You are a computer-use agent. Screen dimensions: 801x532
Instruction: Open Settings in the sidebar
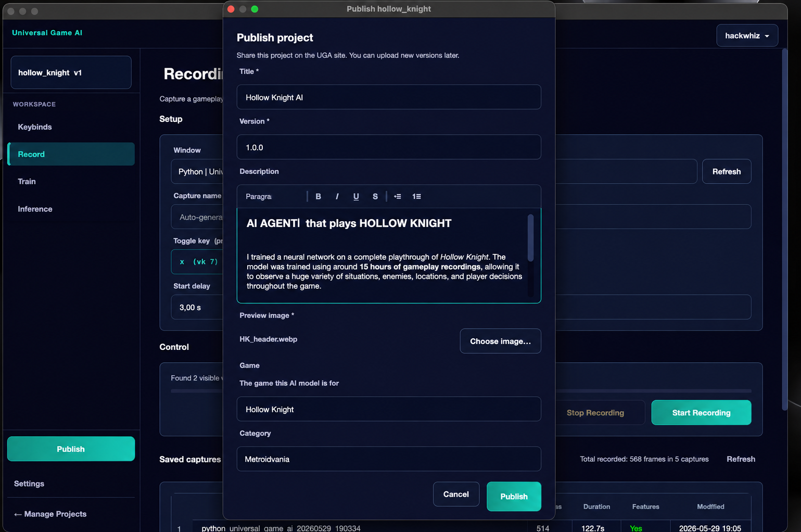pyautogui.click(x=29, y=484)
